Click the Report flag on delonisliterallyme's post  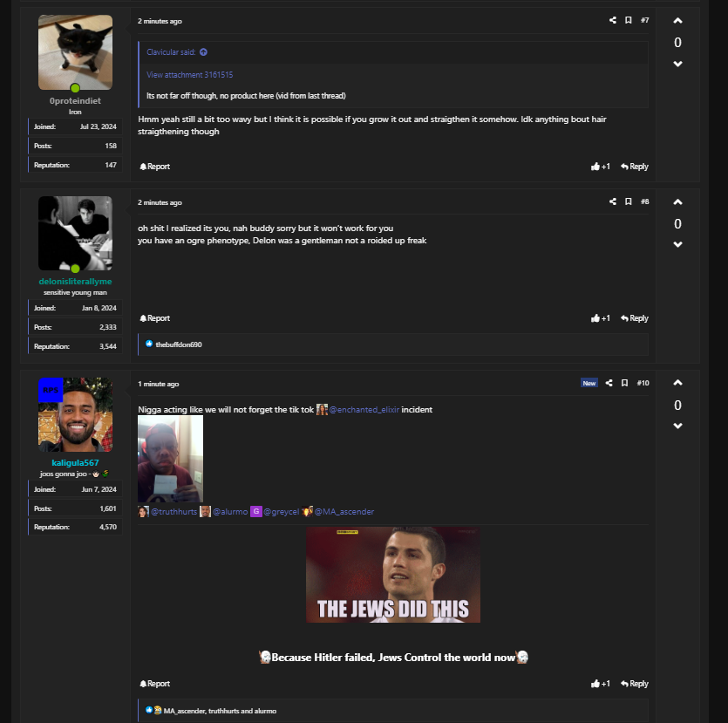point(154,317)
